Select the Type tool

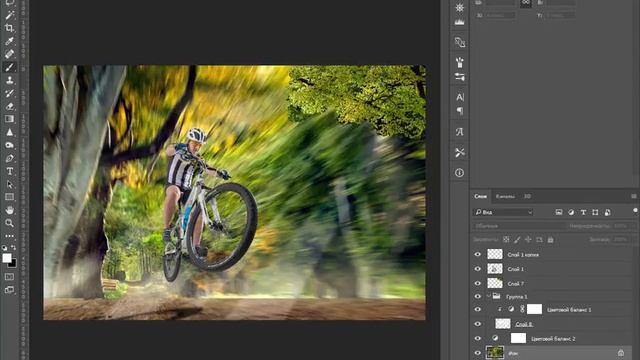coord(9,171)
